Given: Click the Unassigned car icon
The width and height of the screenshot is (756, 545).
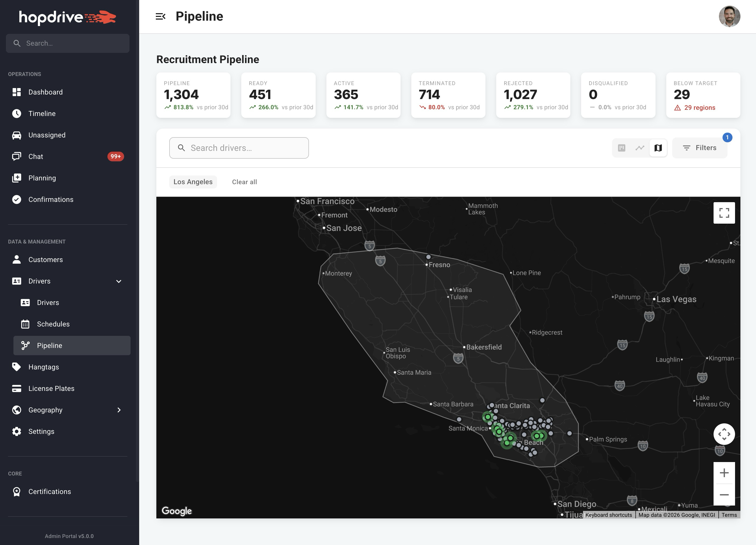Looking at the screenshot, I should [16, 135].
